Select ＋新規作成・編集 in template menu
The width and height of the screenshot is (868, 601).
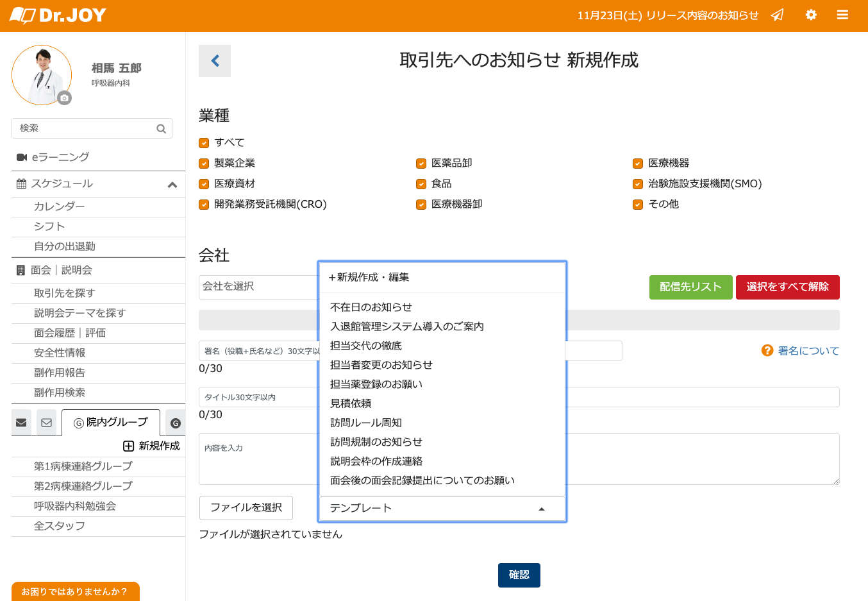click(x=369, y=277)
